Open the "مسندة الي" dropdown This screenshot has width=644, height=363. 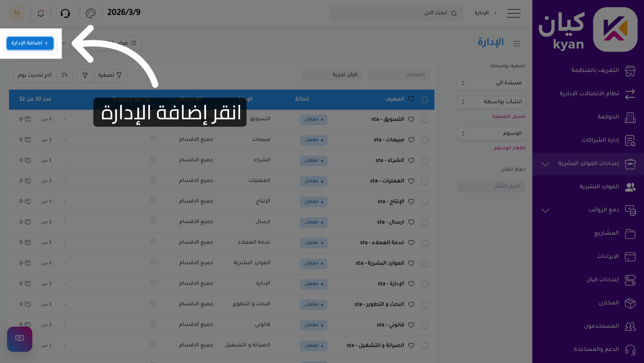pyautogui.click(x=491, y=83)
